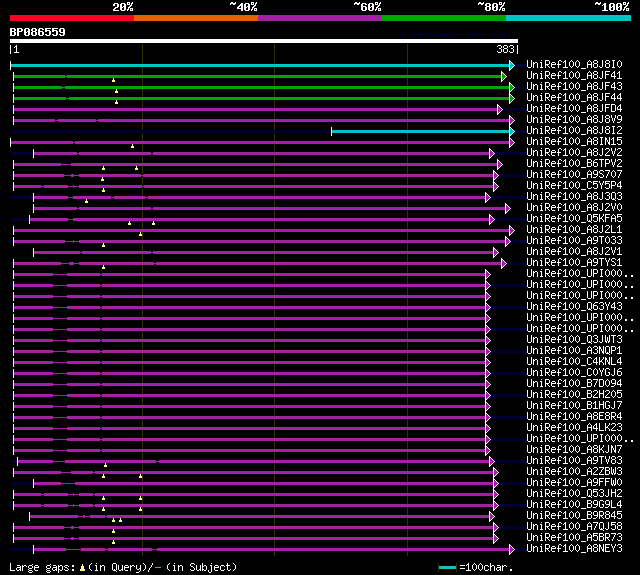Click the green A8JF44 alignment bar

click(x=261, y=98)
